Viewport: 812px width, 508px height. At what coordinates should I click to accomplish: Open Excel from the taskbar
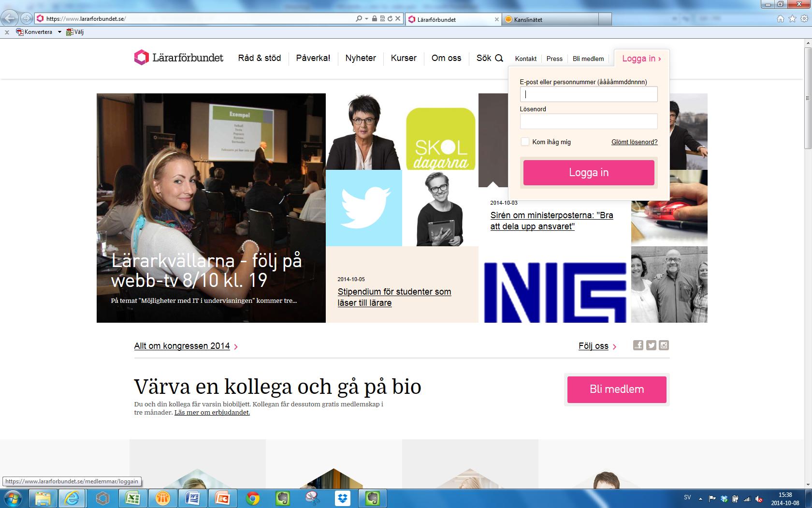pyautogui.click(x=133, y=498)
